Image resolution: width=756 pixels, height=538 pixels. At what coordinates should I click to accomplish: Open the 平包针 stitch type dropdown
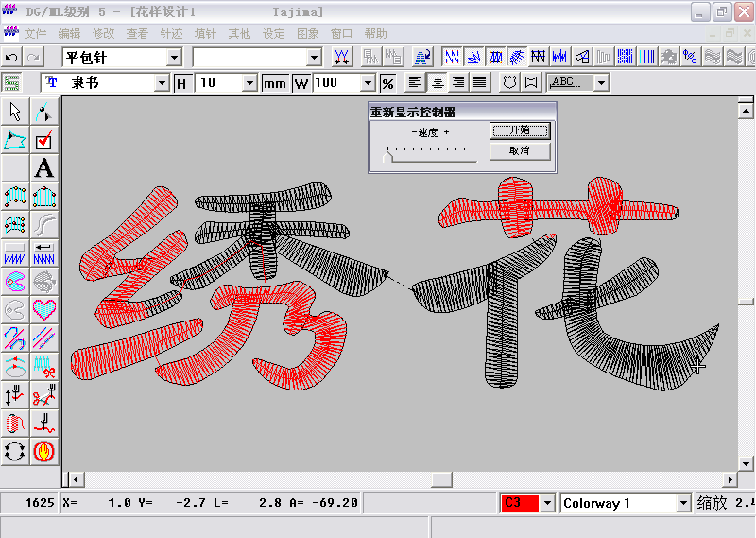(x=174, y=58)
